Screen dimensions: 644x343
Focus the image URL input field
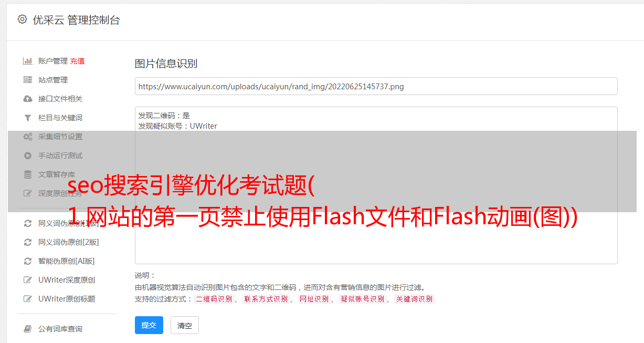point(376,86)
